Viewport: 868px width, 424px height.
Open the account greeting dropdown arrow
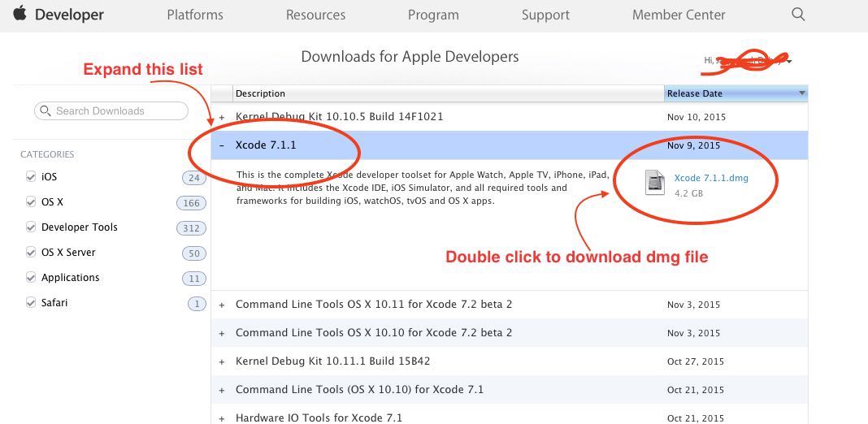[x=788, y=62]
